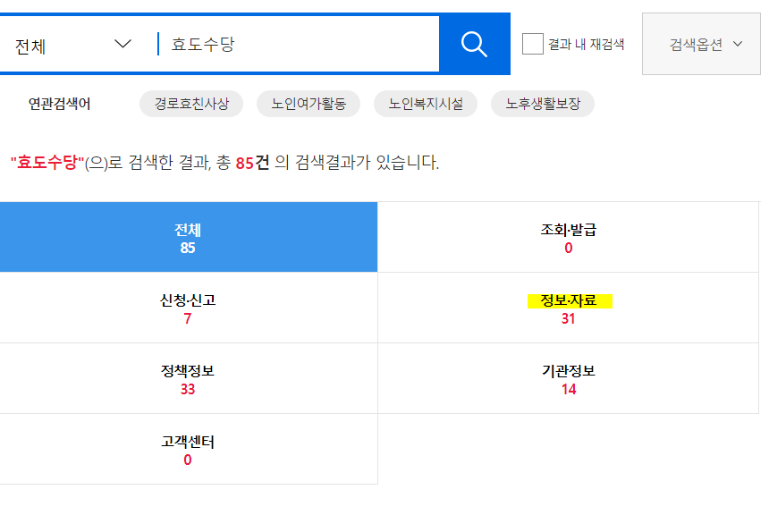Click the yellow highlighted 정보·자료 label

568,300
